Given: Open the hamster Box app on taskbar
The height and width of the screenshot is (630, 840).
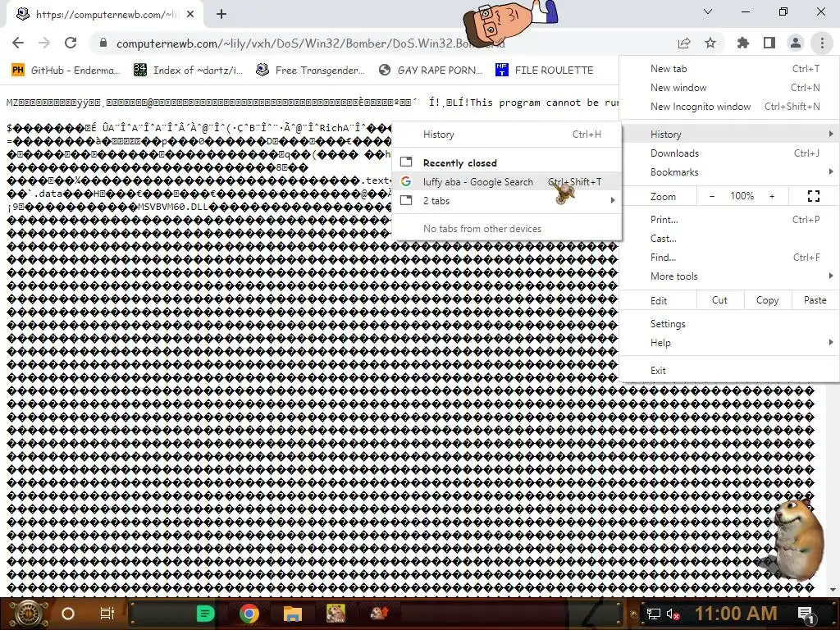Looking at the screenshot, I should [336, 614].
